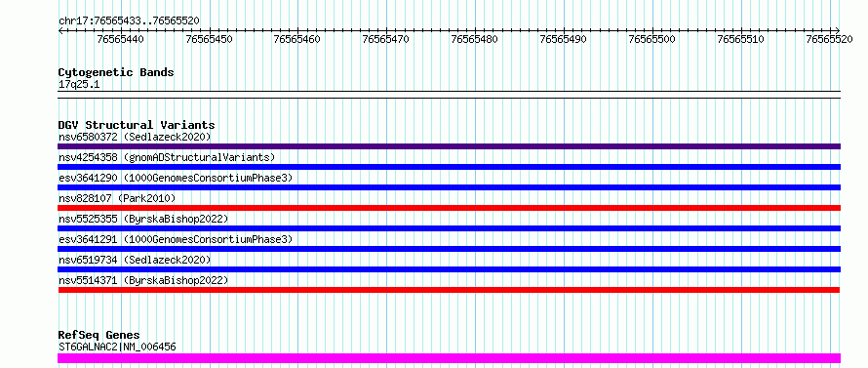Click ruler position 76565480
Viewport: 868px width, 368px height.
pos(474,39)
